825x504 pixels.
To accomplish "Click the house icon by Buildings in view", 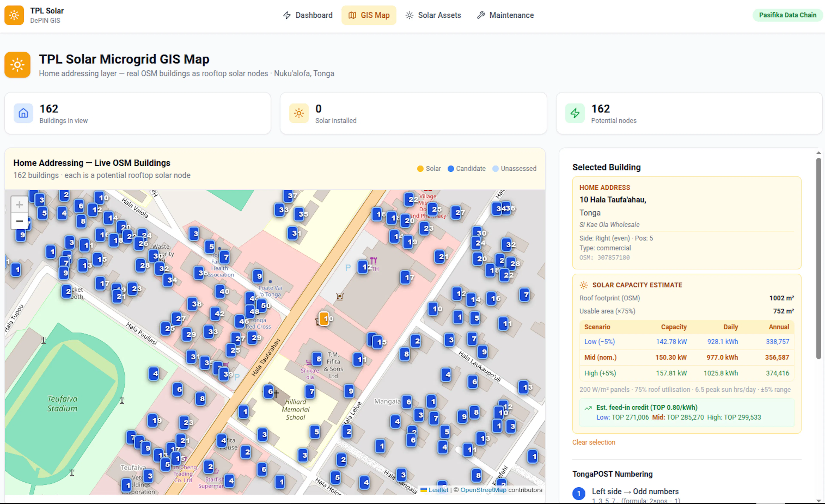I will pos(23,113).
